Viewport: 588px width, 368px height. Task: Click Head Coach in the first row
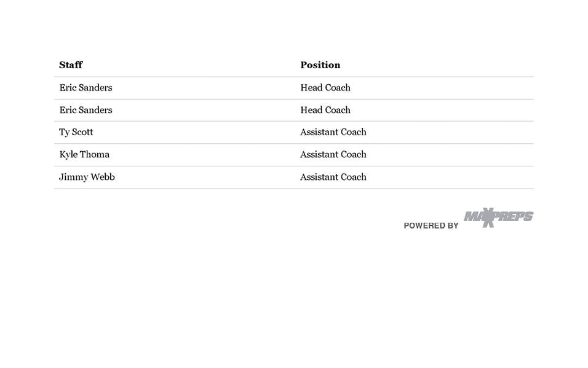pos(325,87)
